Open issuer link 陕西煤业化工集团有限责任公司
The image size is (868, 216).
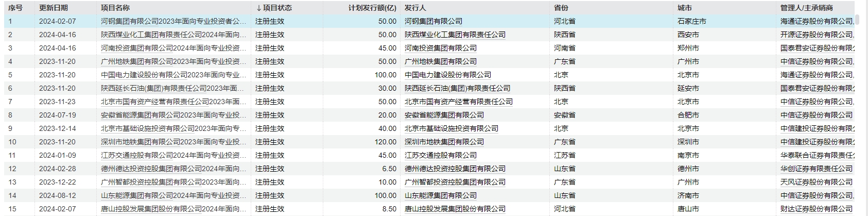(455, 35)
